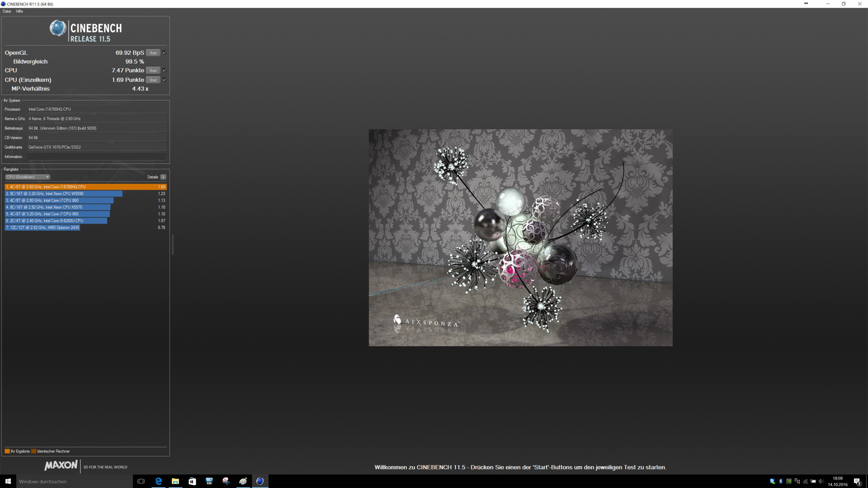Open the blue grid taskbar app right of Store
The width and height of the screenshot is (868, 488).
click(x=209, y=481)
